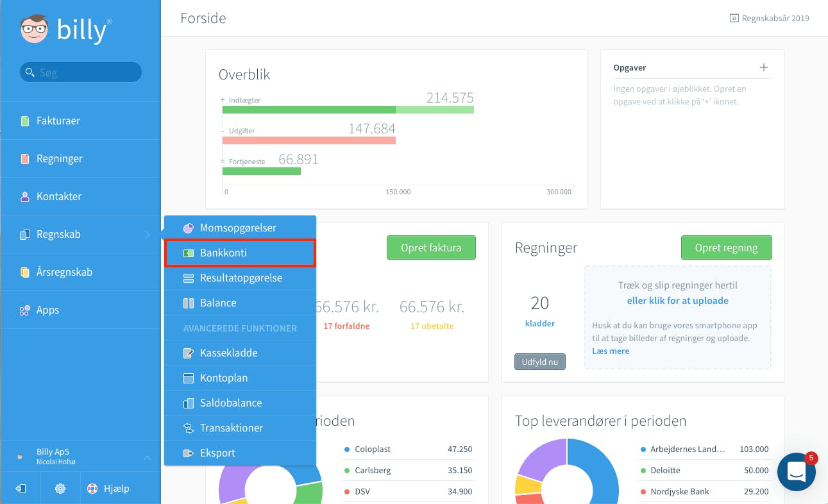The height and width of the screenshot is (504, 828).
Task: Click the Eksport arrow icon
Action: click(189, 453)
